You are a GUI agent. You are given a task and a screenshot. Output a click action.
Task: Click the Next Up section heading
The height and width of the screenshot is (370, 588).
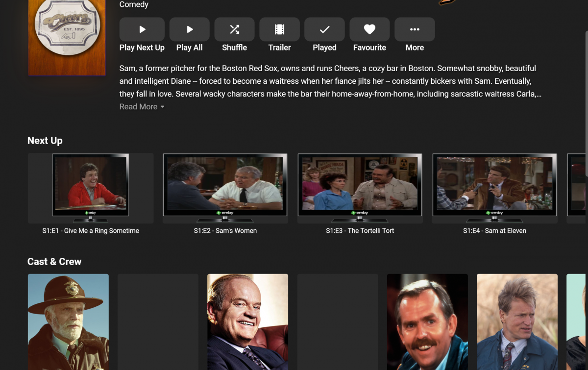(45, 141)
